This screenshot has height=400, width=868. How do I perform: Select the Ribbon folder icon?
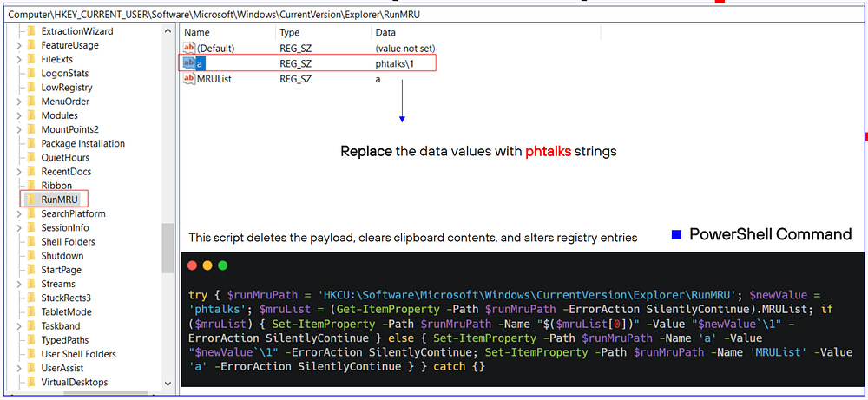pyautogui.click(x=31, y=186)
